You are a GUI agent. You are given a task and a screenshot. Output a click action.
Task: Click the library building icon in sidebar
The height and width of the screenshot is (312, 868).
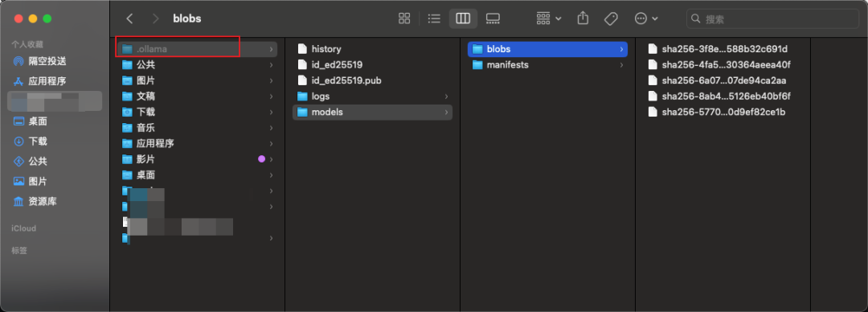click(18, 201)
